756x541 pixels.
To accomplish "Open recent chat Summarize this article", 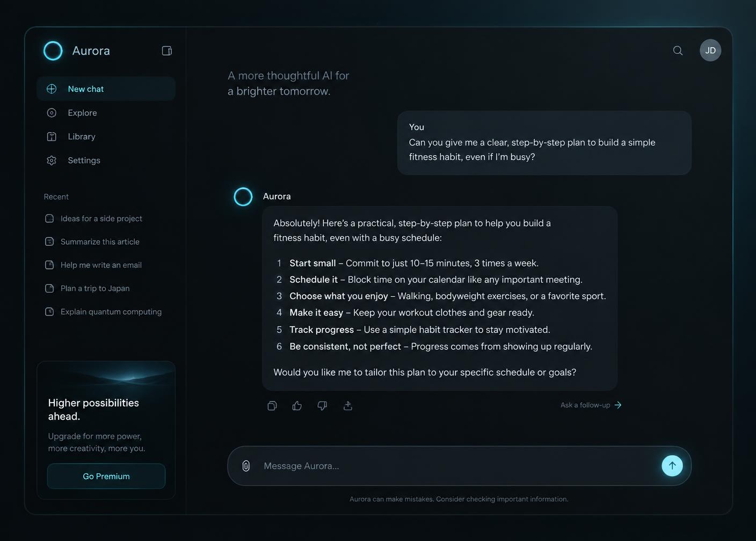I will click(100, 242).
